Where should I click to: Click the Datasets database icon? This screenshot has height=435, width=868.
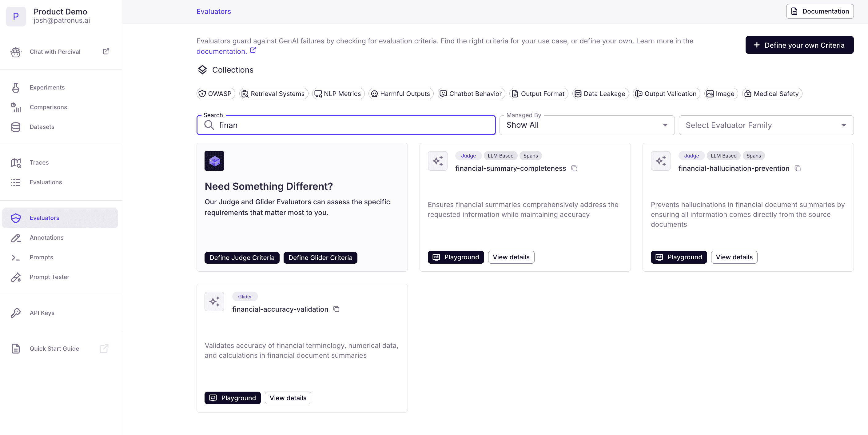coord(15,127)
